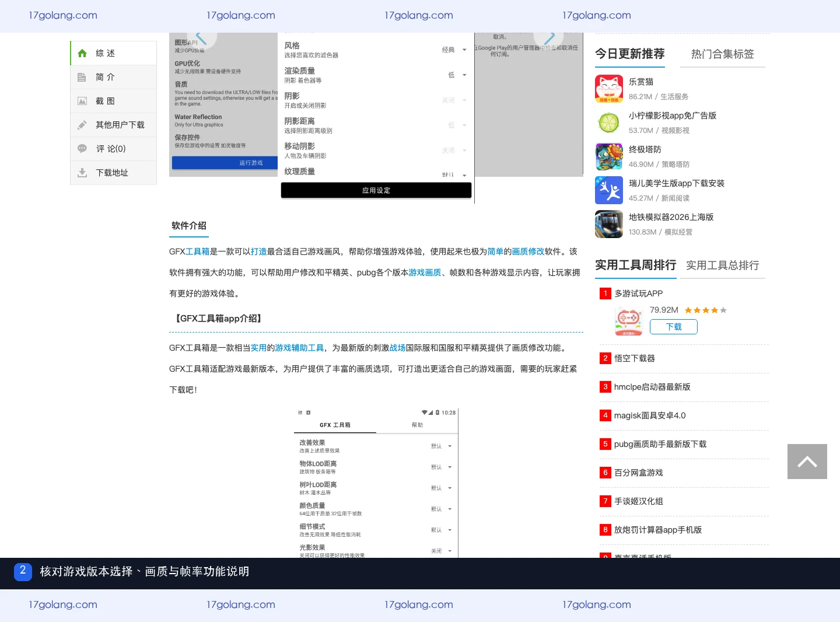Open the 瑞儿美学生版 app icon

(609, 190)
